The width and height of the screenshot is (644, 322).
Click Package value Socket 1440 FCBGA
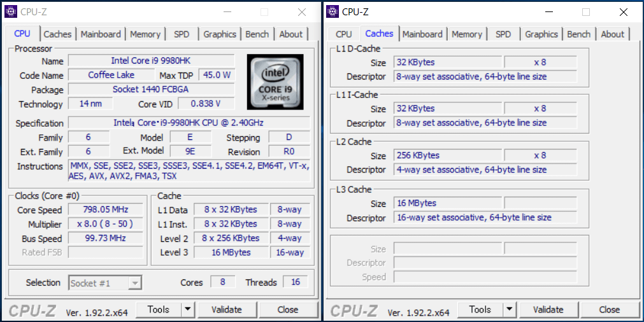[x=152, y=90]
